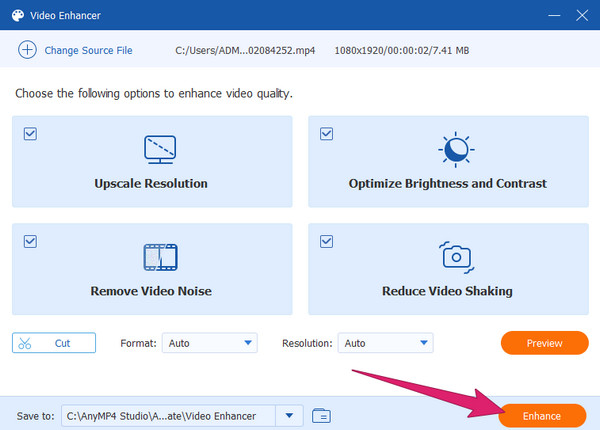The height and width of the screenshot is (430, 600).
Task: Click the Video Enhancer palette app icon
Action: [18, 15]
